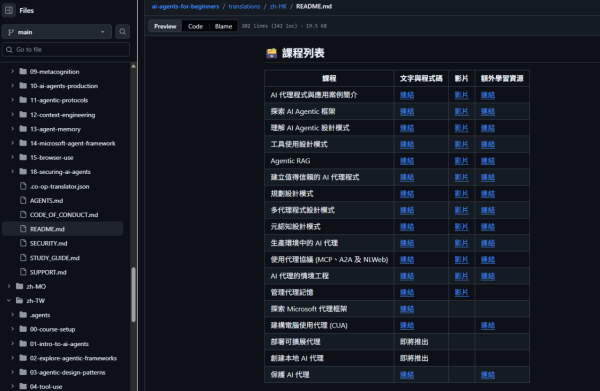Viewport: 600px width, 391px height.
Task: Click the 額外學習資源 column header
Action: (x=502, y=78)
